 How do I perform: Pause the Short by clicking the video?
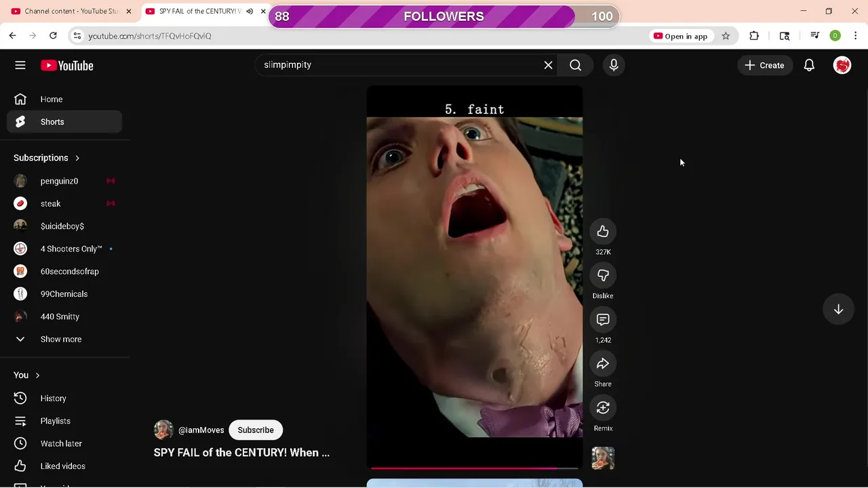475,277
